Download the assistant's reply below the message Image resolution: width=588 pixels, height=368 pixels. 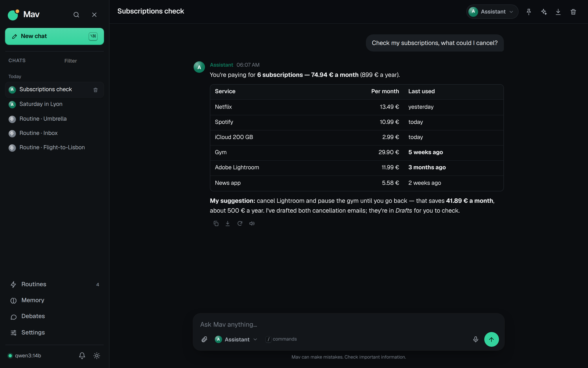[228, 223]
